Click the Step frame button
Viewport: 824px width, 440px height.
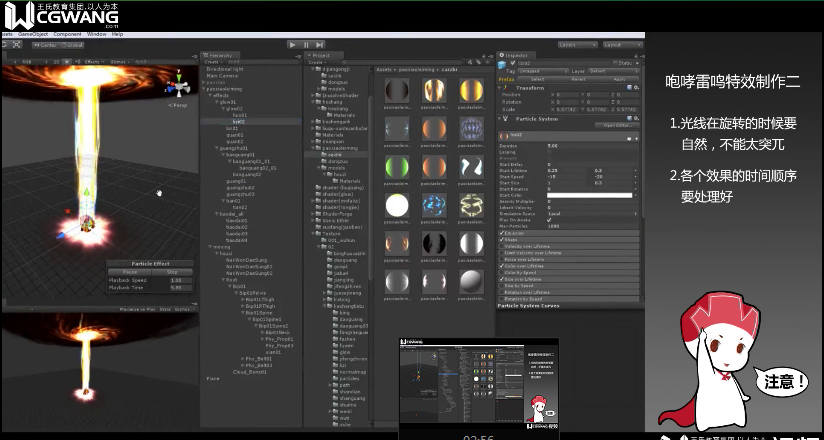coord(319,45)
